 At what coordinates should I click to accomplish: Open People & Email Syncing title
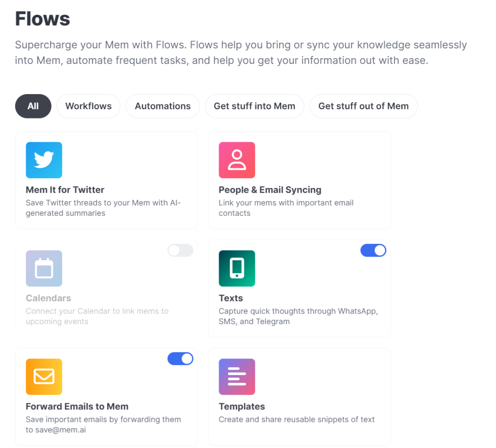[270, 190]
